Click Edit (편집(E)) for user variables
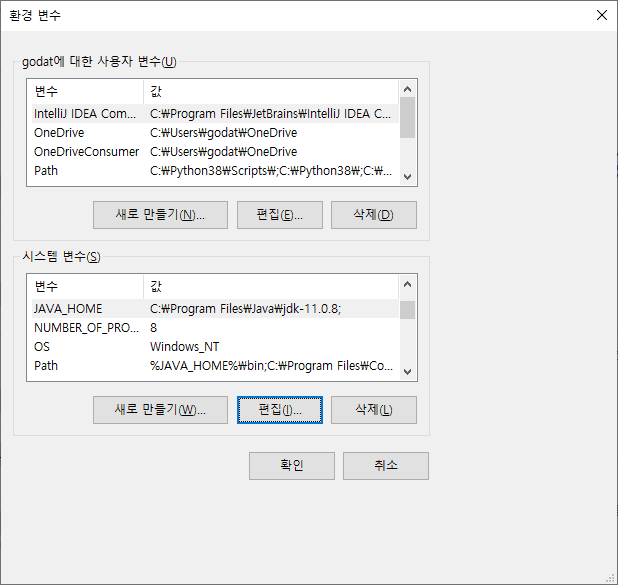The image size is (618, 585). click(279, 215)
